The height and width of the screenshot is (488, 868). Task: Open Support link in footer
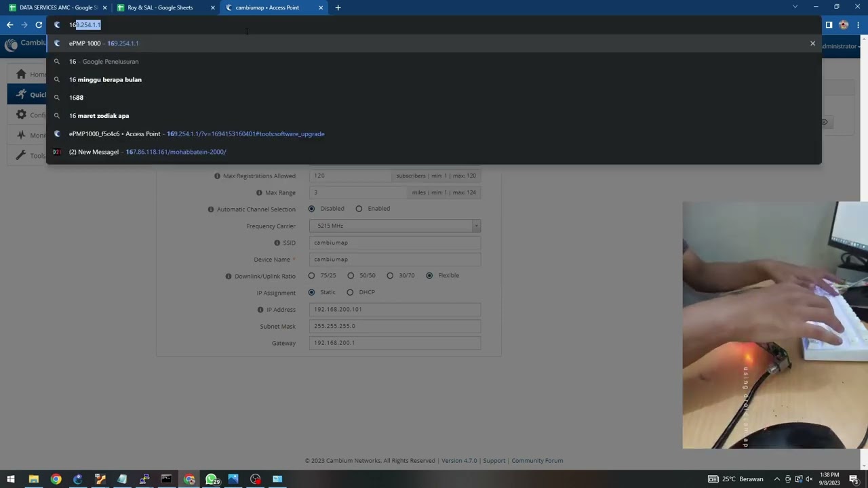tap(494, 461)
